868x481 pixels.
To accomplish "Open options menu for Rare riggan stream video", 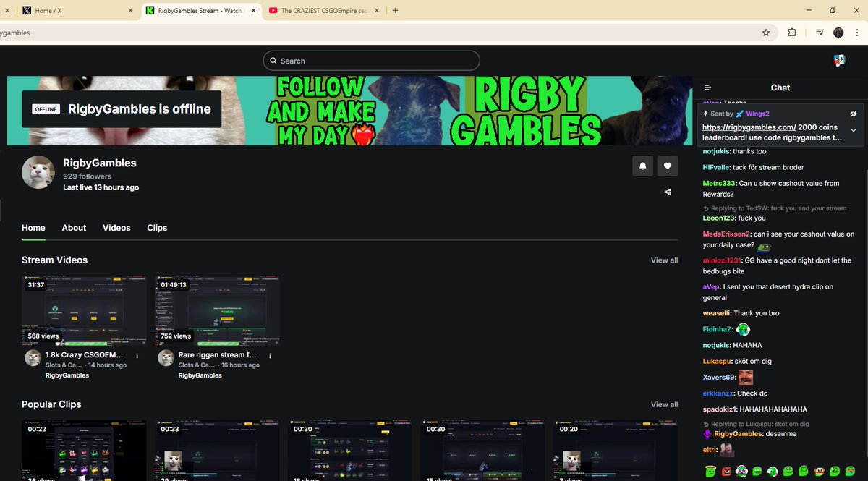I will (x=270, y=356).
